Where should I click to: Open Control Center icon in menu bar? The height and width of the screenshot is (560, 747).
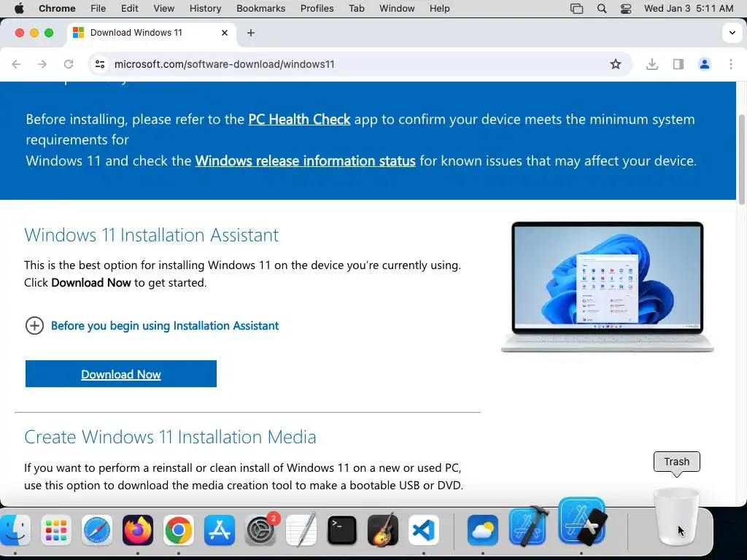pos(626,9)
